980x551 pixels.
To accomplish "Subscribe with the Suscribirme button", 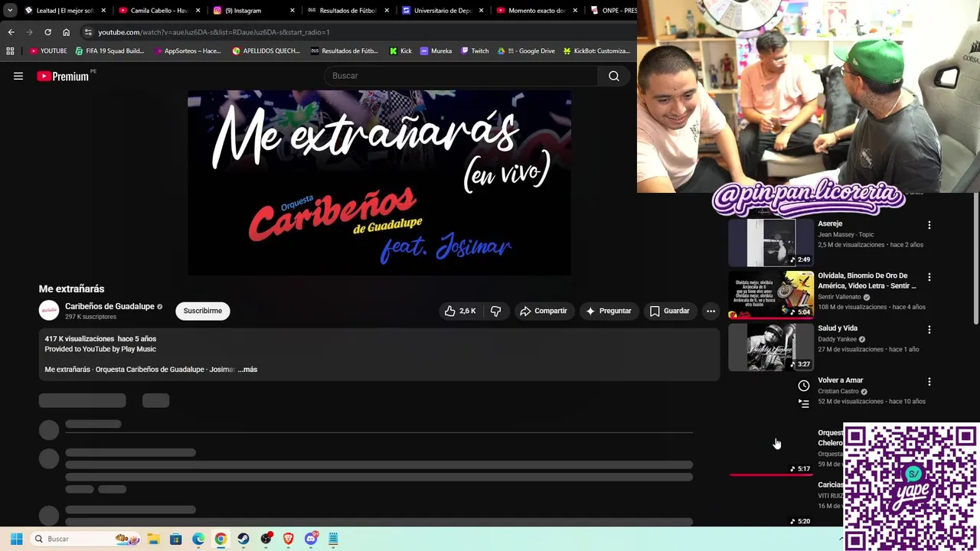I will [x=203, y=311].
